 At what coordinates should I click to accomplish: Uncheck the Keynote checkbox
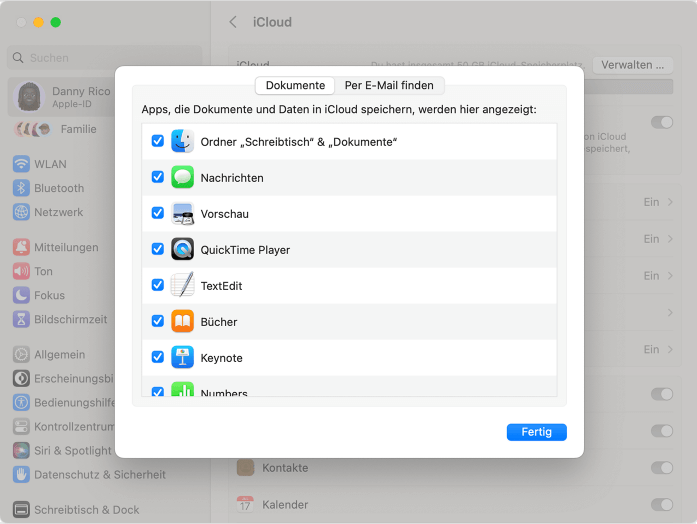[157, 357]
